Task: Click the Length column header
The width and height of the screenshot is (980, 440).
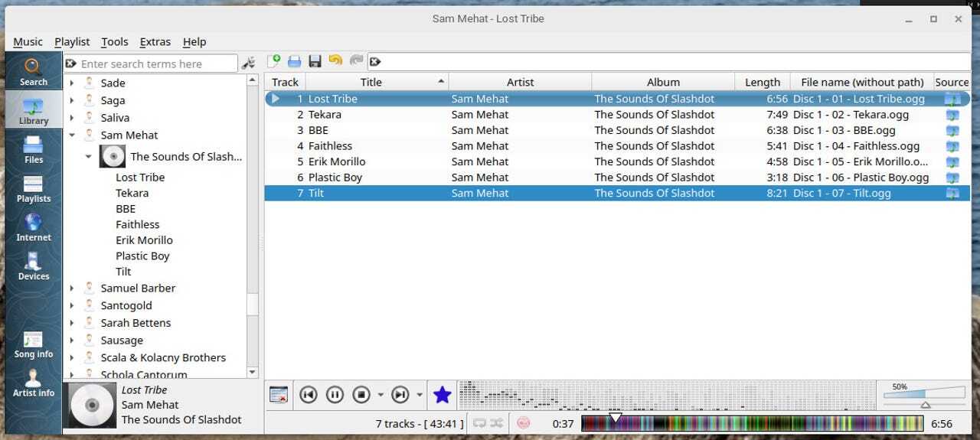Action: point(762,82)
